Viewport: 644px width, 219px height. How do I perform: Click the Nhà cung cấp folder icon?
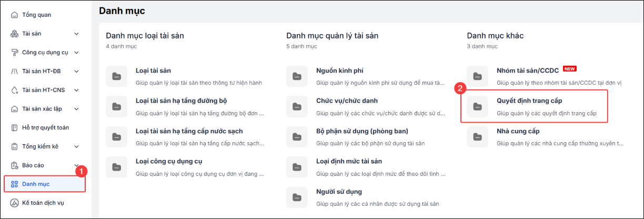477,136
